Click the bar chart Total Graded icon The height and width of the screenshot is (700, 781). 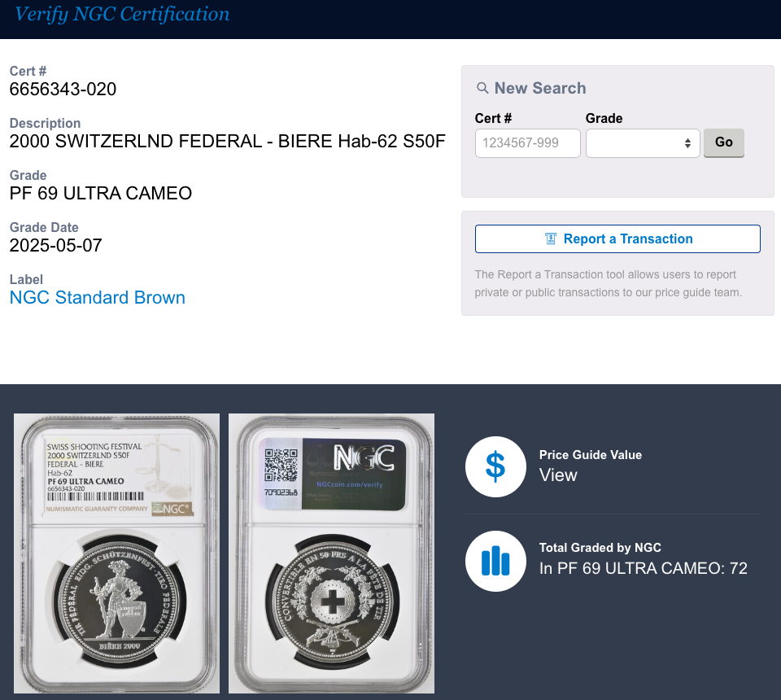pyautogui.click(x=495, y=561)
